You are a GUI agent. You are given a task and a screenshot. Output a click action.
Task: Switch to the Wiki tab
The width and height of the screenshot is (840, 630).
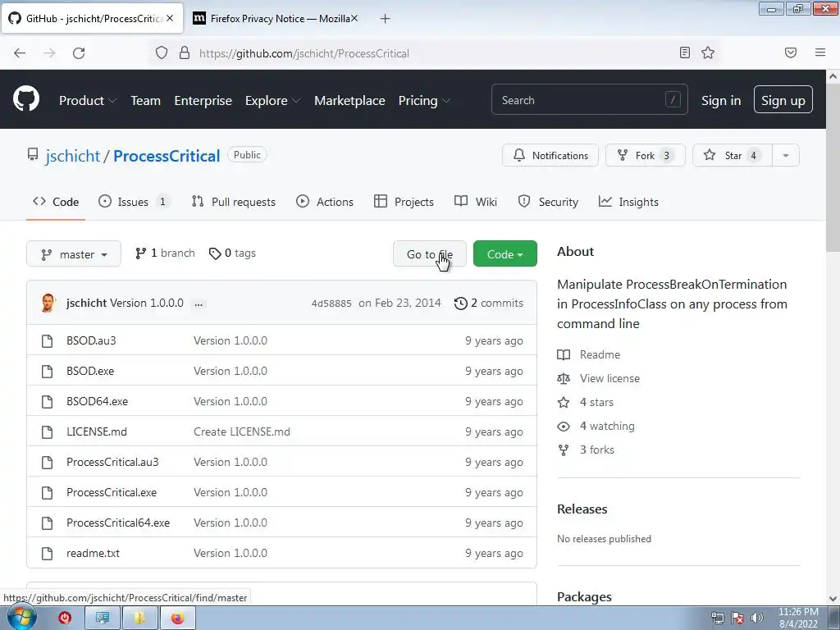tap(476, 202)
